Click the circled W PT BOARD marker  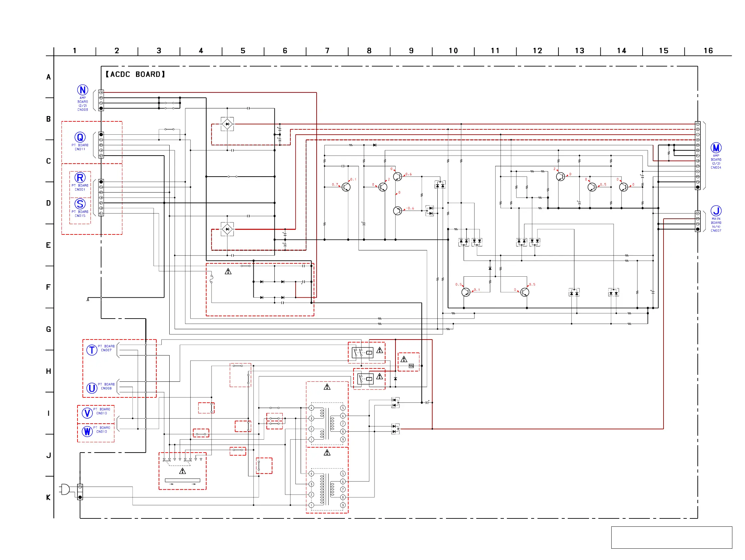(x=87, y=431)
